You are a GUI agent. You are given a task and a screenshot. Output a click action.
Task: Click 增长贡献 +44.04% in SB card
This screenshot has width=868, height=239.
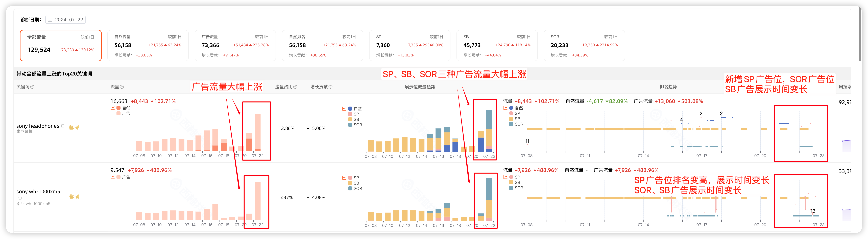tap(482, 55)
